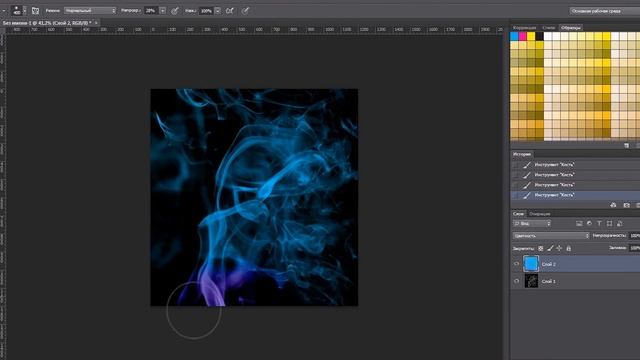Image resolution: width=640 pixels, height=360 pixels.
Task: Toggle filter for shape layers icon
Action: tap(609, 224)
